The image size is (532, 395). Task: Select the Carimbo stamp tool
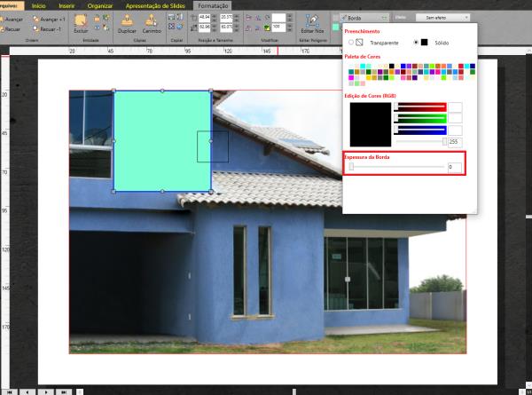(x=152, y=21)
